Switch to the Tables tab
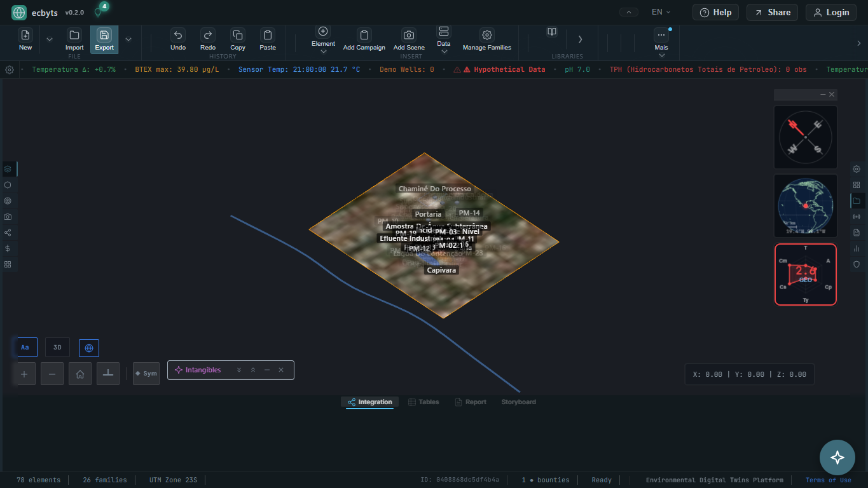868x488 pixels. [424, 402]
